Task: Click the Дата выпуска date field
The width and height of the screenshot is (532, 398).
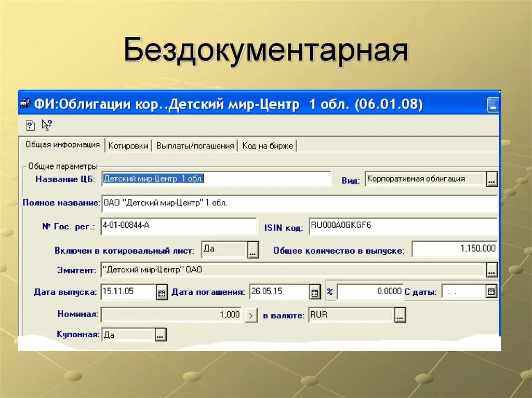Action: 129,292
